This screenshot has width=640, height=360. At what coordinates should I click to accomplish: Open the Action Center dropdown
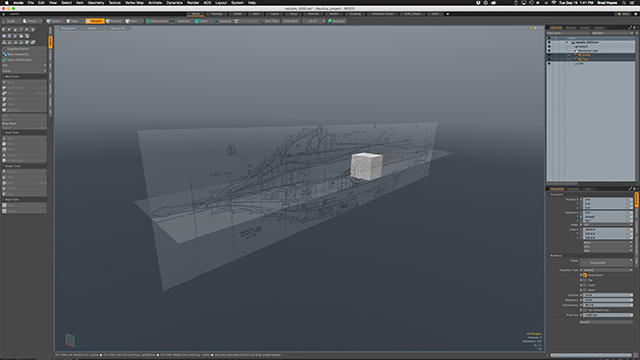point(157,21)
